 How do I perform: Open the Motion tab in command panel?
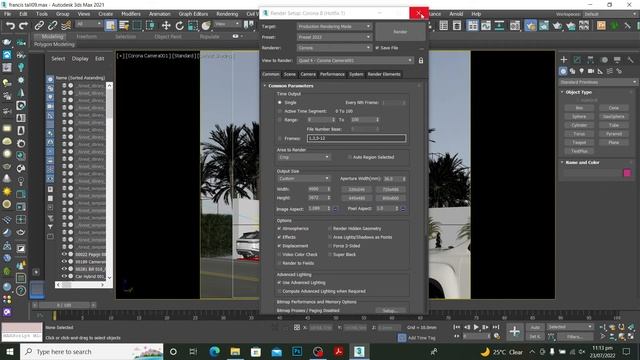click(604, 60)
